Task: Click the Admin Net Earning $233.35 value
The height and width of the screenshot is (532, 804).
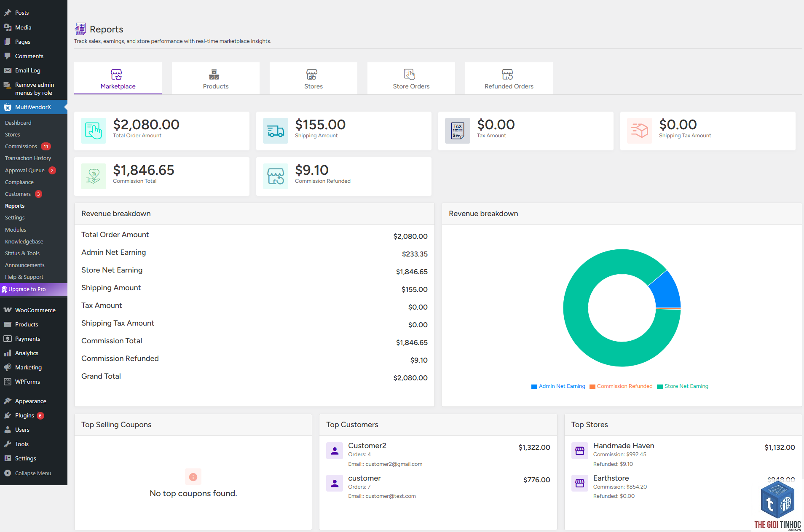Action: pos(415,254)
